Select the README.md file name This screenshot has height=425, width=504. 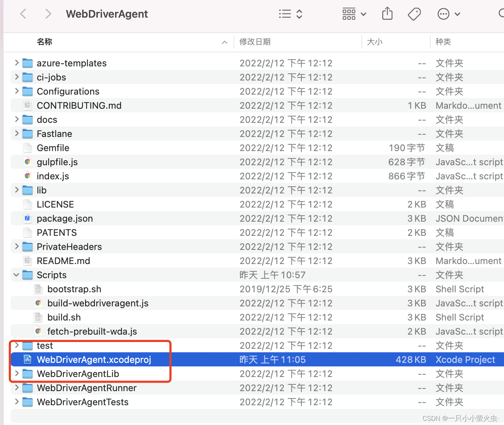coord(64,261)
